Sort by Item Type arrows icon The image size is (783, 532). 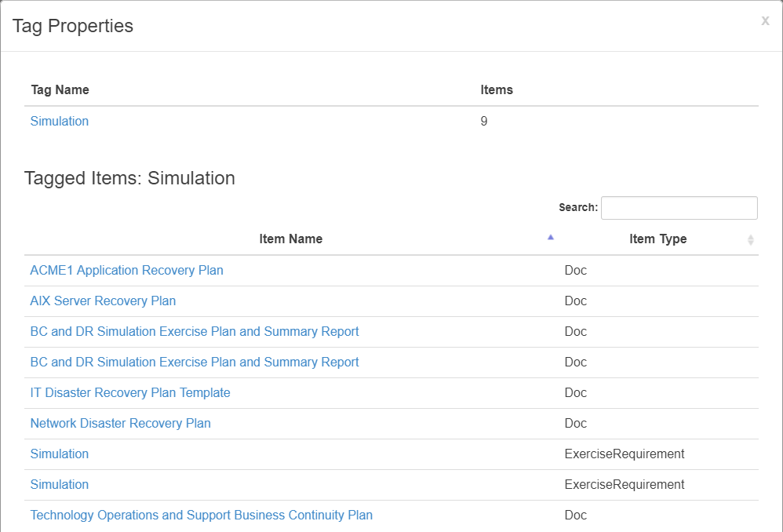coord(750,240)
